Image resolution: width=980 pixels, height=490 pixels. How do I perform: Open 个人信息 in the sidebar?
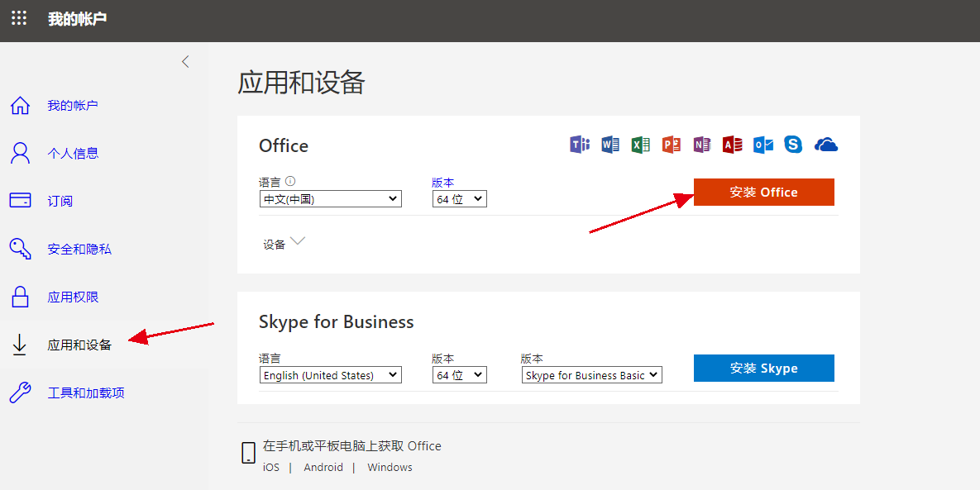pos(73,153)
